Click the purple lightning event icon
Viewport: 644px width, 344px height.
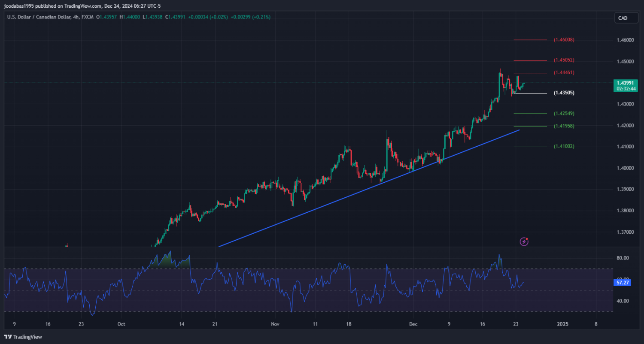[524, 241]
